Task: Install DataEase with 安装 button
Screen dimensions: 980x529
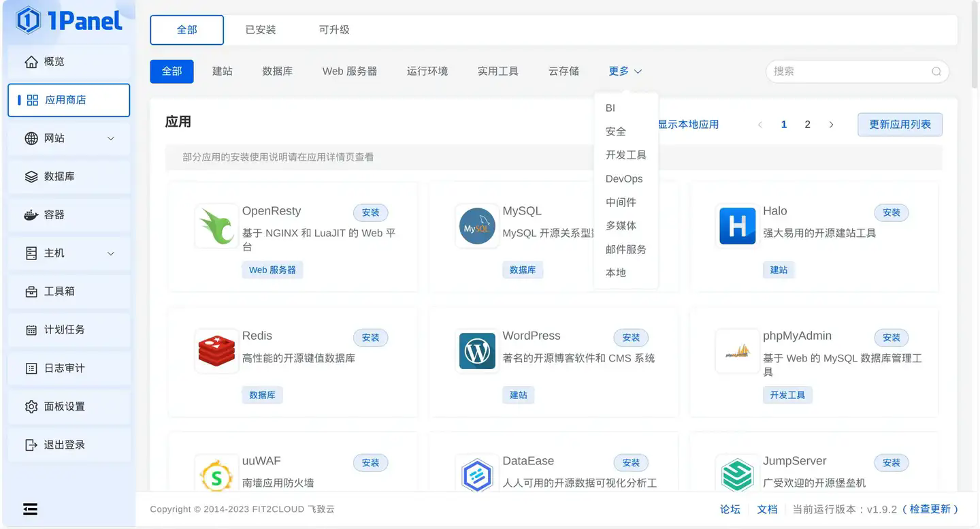Action: pyautogui.click(x=632, y=463)
